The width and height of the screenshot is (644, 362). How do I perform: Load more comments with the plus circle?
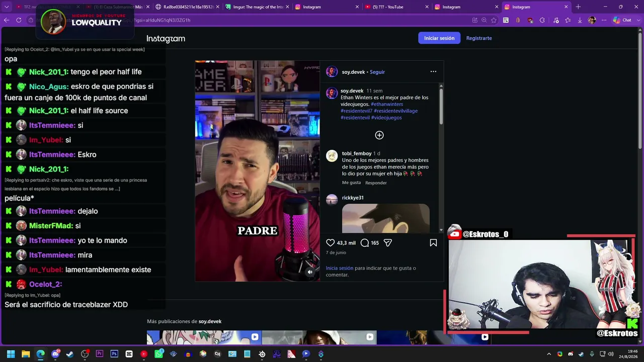379,135
